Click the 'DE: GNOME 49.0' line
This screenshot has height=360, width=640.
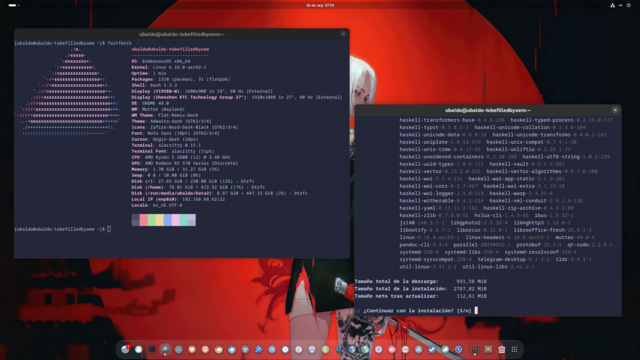[150, 103]
